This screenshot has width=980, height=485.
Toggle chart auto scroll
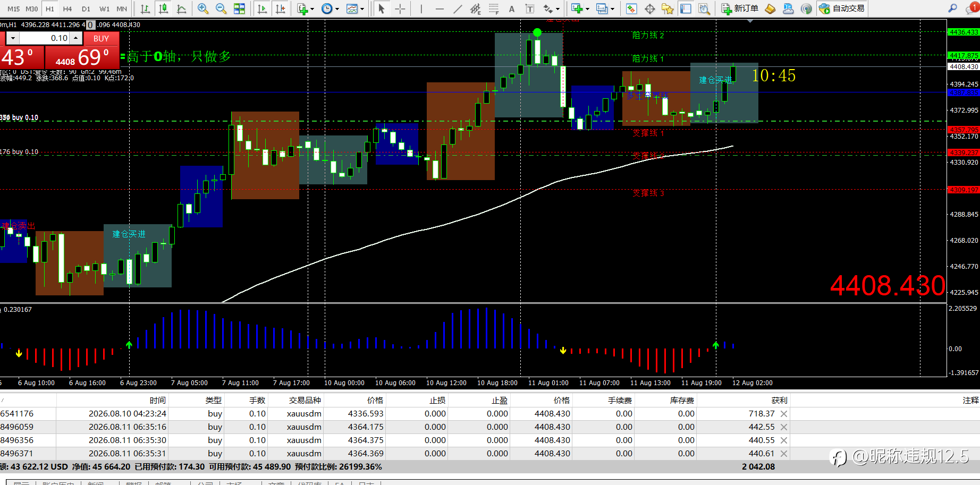(x=262, y=8)
